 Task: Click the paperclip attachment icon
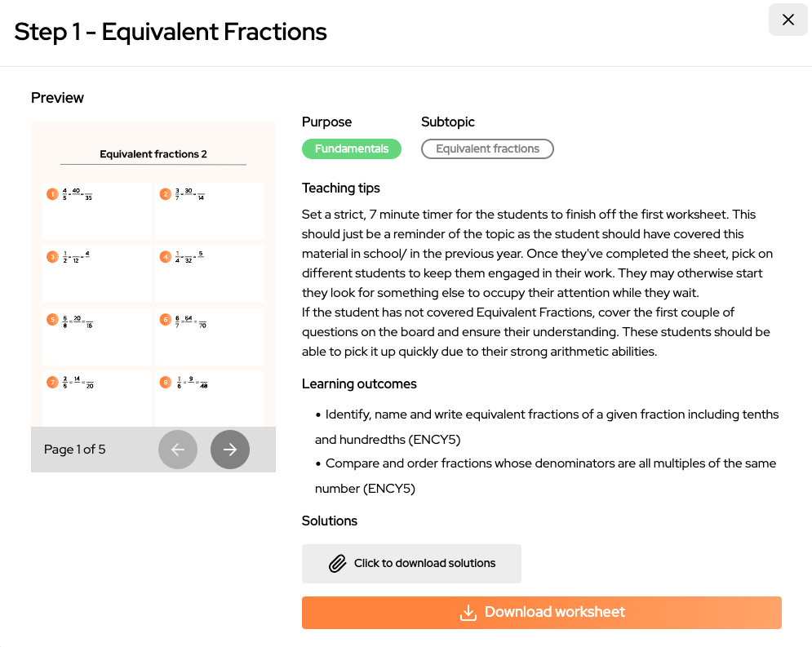pos(338,563)
